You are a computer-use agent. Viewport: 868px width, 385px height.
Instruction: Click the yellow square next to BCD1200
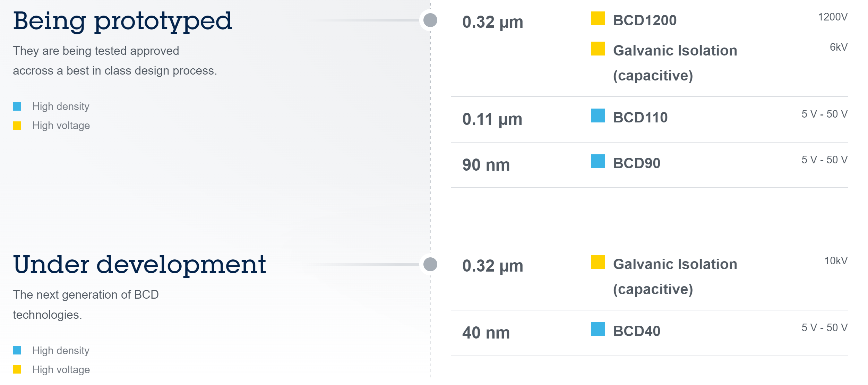(598, 19)
